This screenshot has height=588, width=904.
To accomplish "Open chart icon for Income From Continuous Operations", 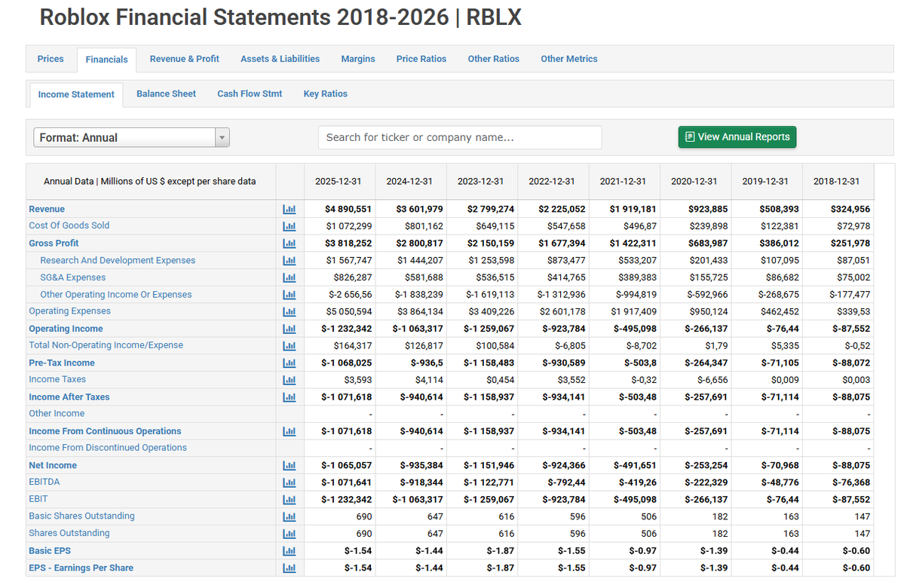I will coord(290,431).
